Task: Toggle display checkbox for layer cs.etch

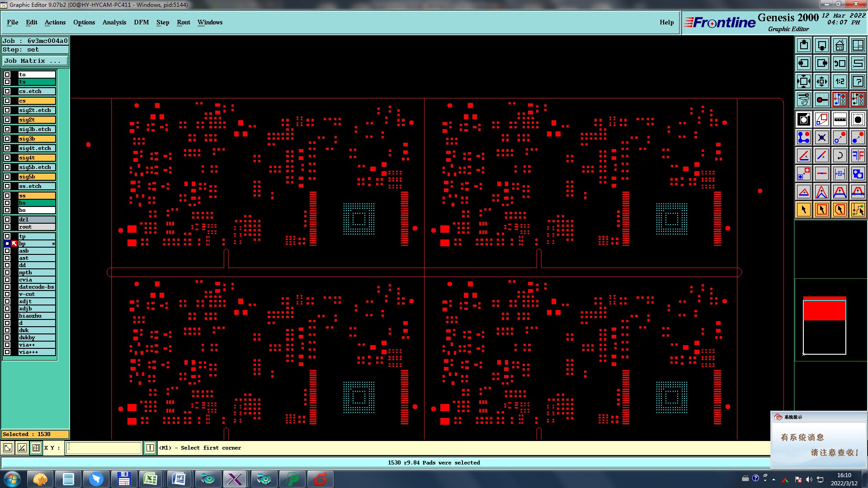Action: 7,91
